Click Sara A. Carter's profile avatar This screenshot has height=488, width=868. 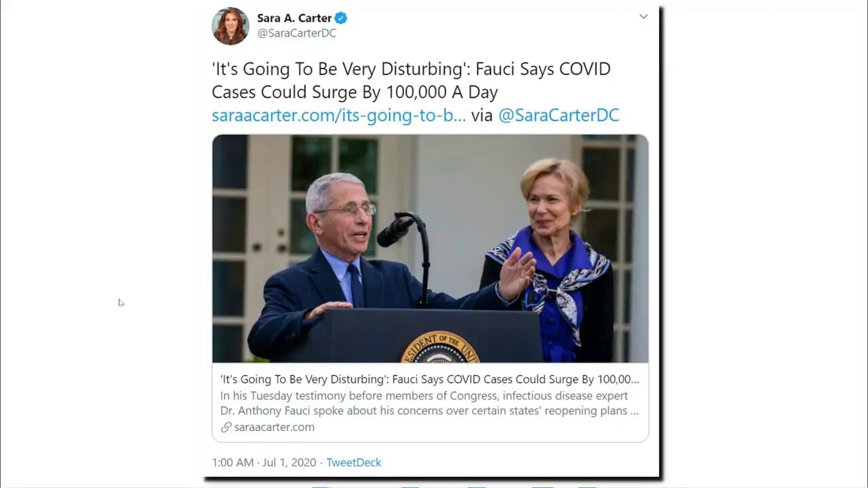pyautogui.click(x=230, y=26)
